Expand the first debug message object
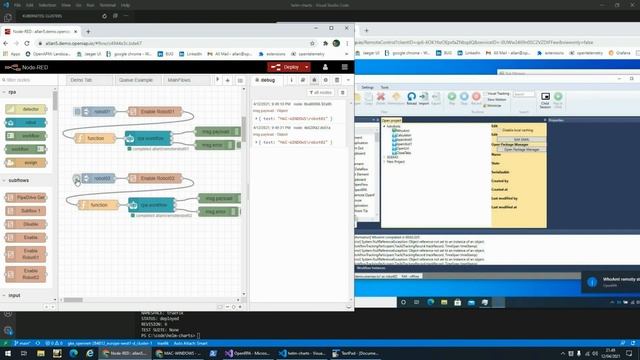Viewport: 640px width, 360px height. coord(257,119)
